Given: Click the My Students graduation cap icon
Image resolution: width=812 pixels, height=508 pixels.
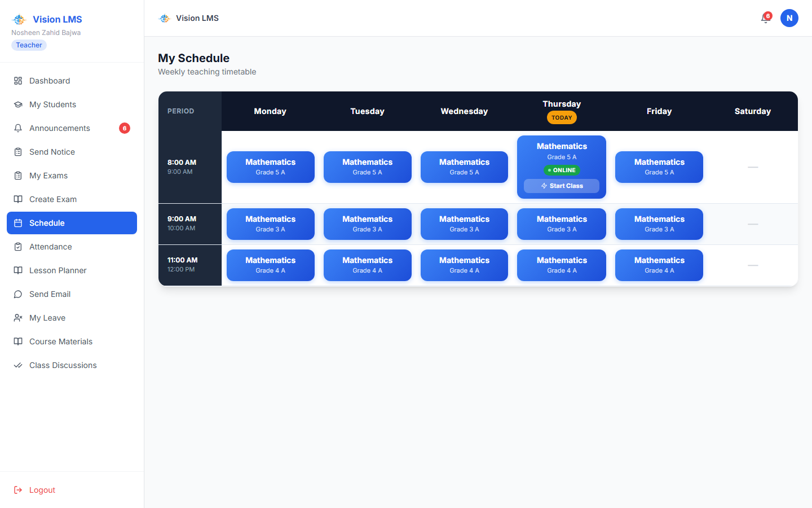Looking at the screenshot, I should click(18, 104).
